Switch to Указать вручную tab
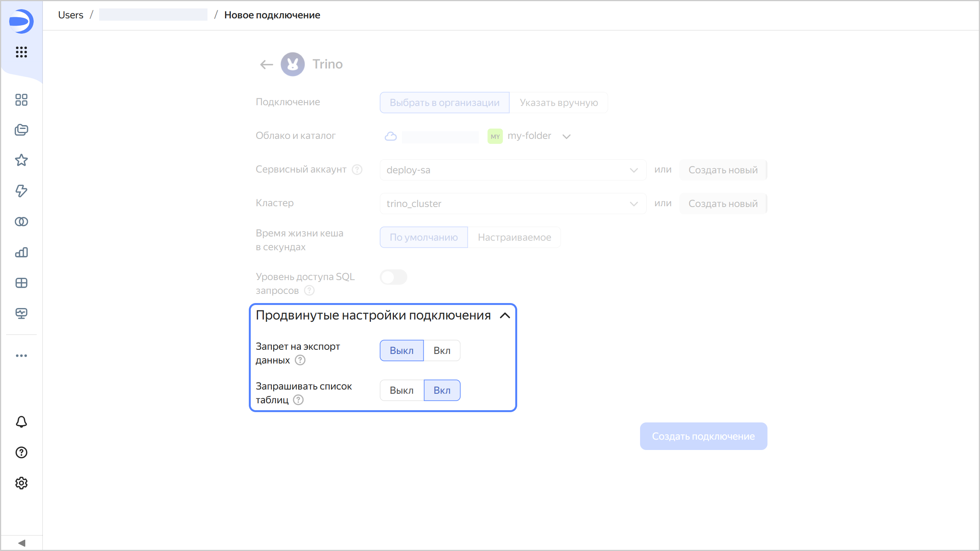The width and height of the screenshot is (980, 551). 559,103
